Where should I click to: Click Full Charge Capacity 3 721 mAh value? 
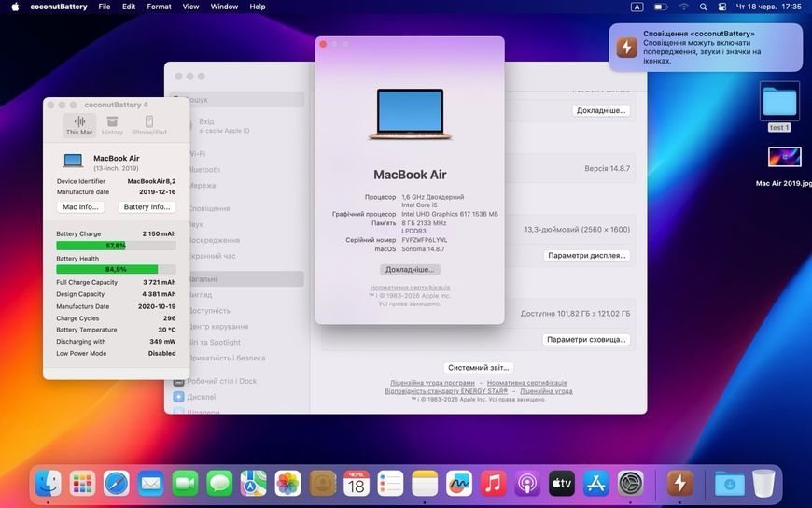159,282
